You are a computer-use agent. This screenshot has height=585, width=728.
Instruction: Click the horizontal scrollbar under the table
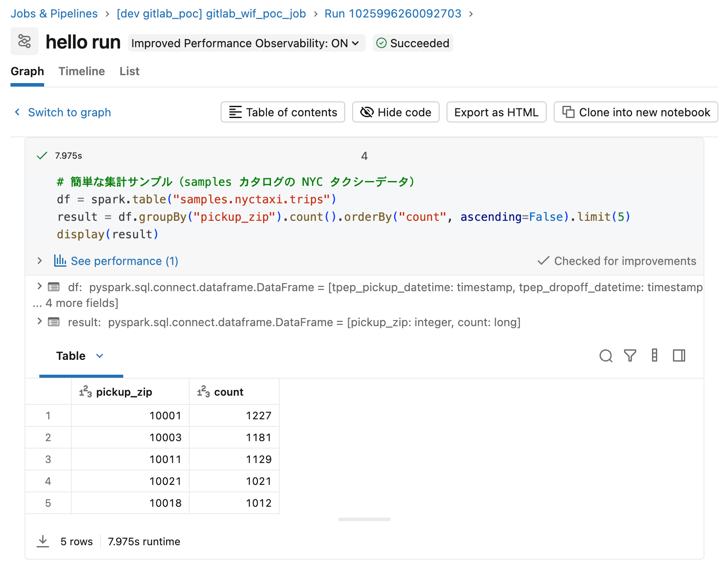364,519
